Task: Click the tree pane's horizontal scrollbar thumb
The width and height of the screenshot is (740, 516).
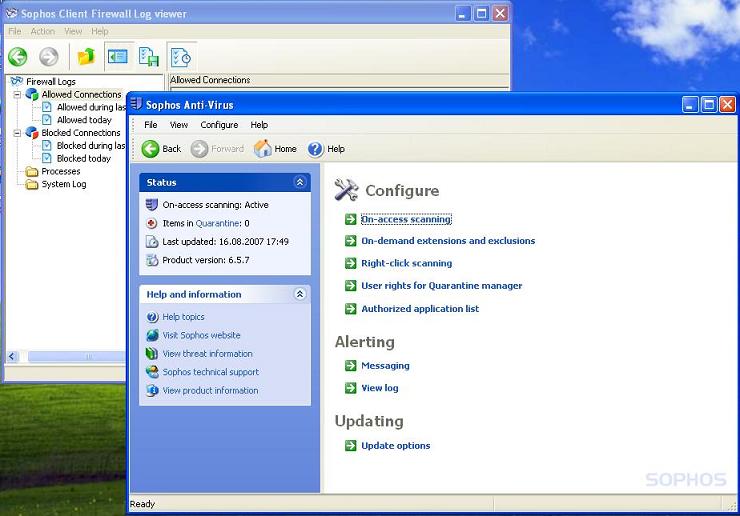Action: (77, 356)
